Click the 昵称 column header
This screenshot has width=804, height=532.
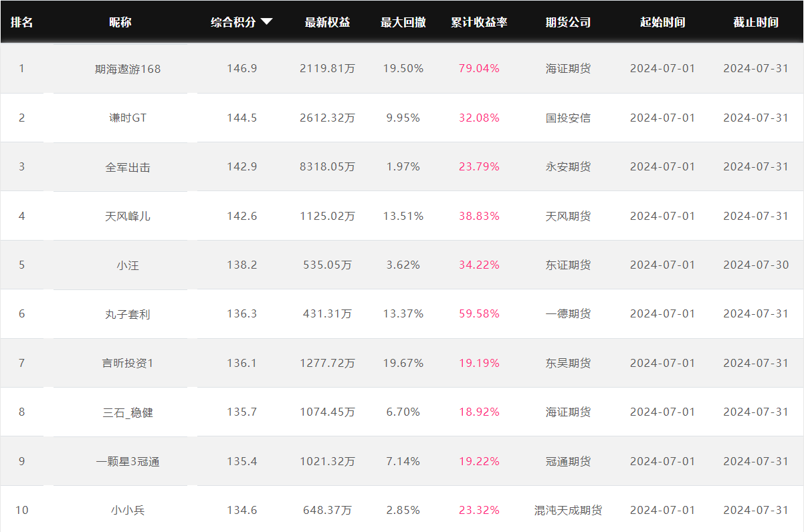[x=120, y=22]
